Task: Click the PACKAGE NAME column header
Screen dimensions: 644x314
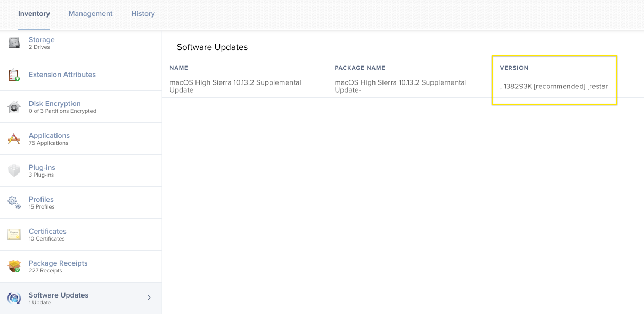Action: pos(360,68)
